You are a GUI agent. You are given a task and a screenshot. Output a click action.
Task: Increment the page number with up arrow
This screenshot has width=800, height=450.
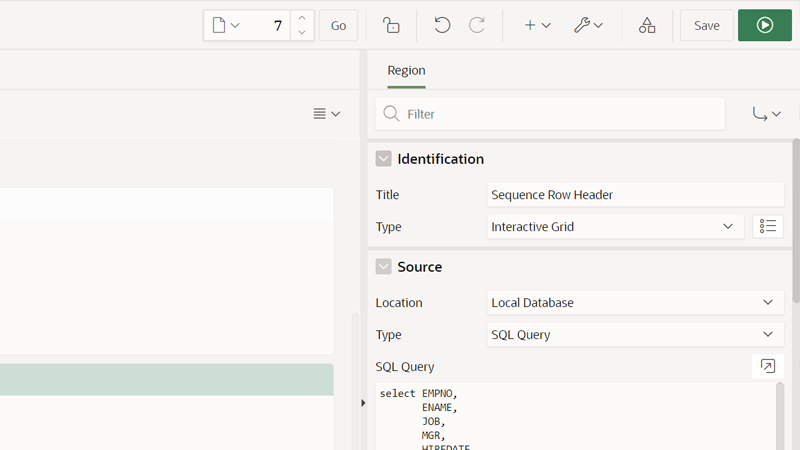click(302, 18)
